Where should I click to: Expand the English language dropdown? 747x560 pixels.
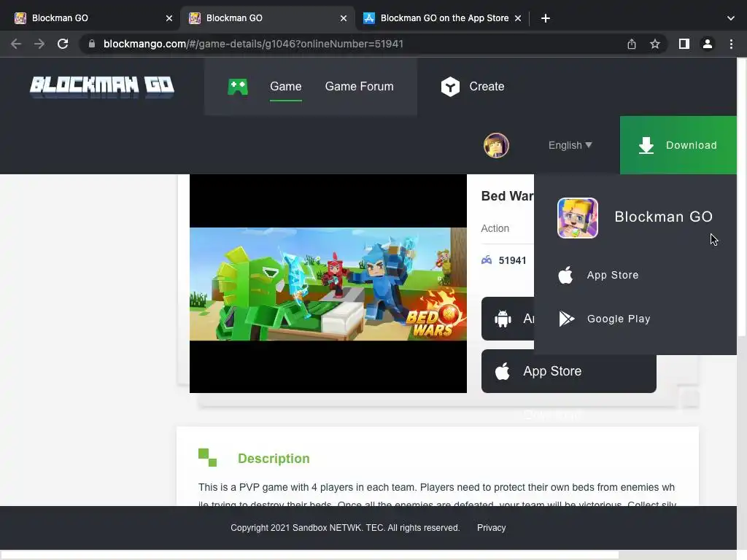(570, 145)
